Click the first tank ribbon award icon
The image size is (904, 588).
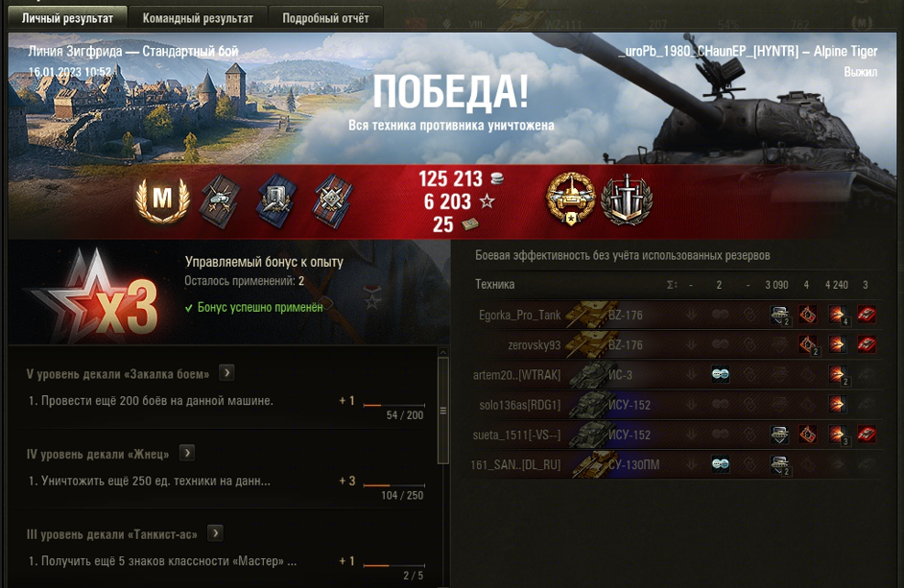click(220, 201)
